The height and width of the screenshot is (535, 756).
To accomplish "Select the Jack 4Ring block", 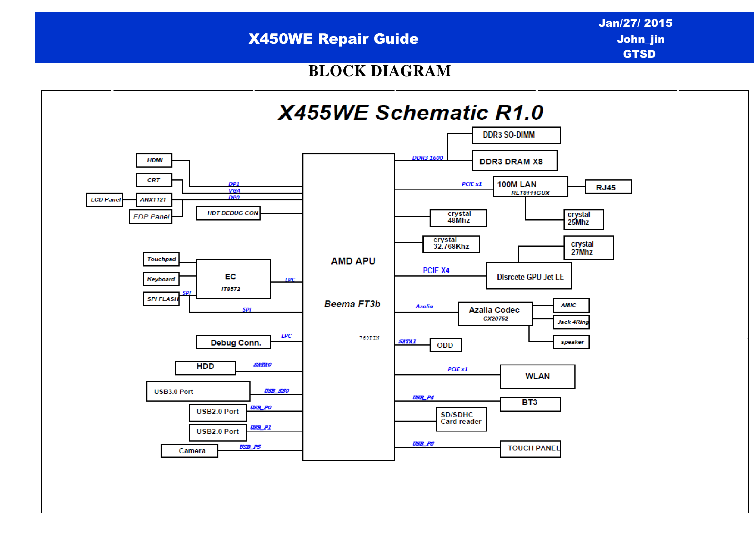I will (x=571, y=322).
